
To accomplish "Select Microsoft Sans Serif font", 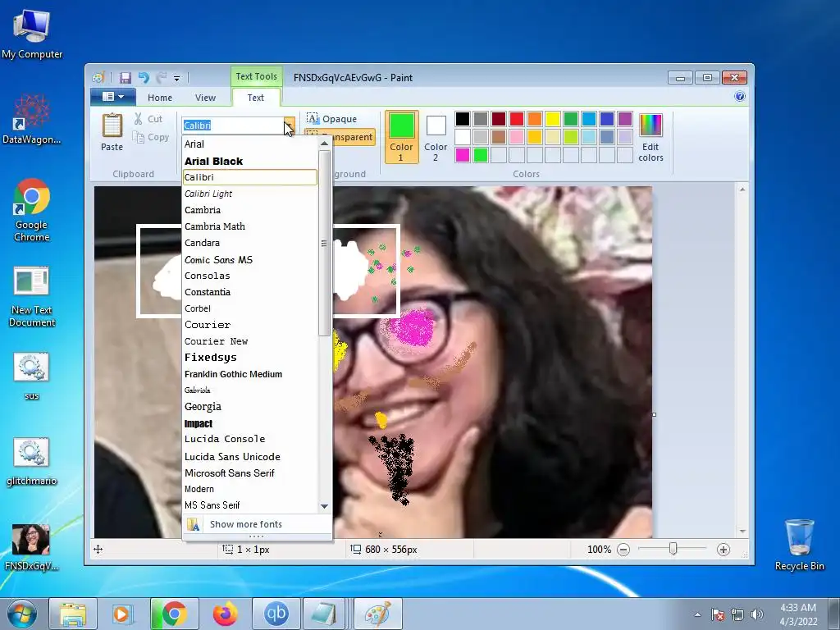I will [250, 472].
